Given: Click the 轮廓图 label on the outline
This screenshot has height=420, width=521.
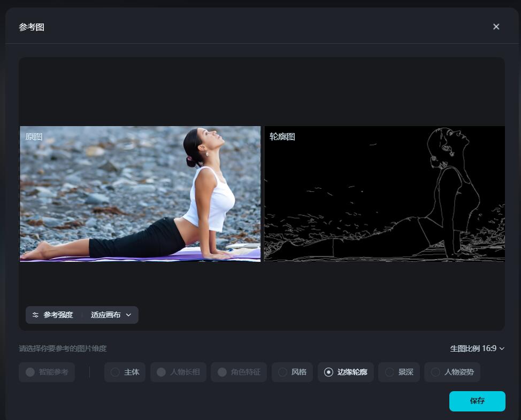Looking at the screenshot, I should [282, 136].
